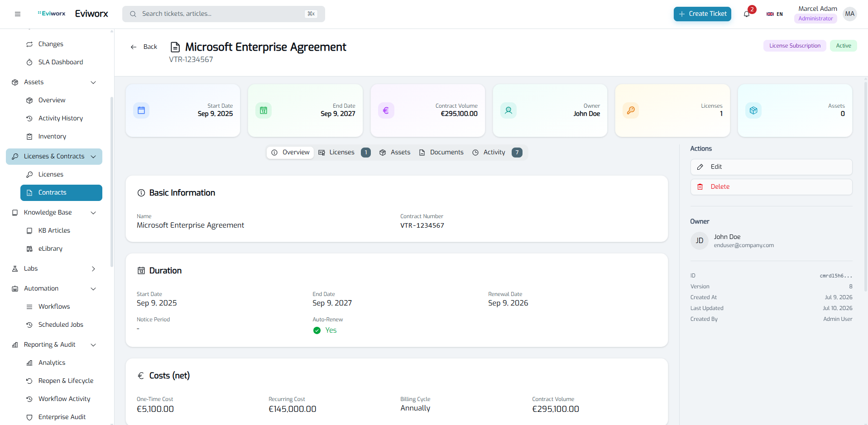Screen dimensions: 868x425
Task: Open Assets Overview in the sidebar
Action: [61, 100]
